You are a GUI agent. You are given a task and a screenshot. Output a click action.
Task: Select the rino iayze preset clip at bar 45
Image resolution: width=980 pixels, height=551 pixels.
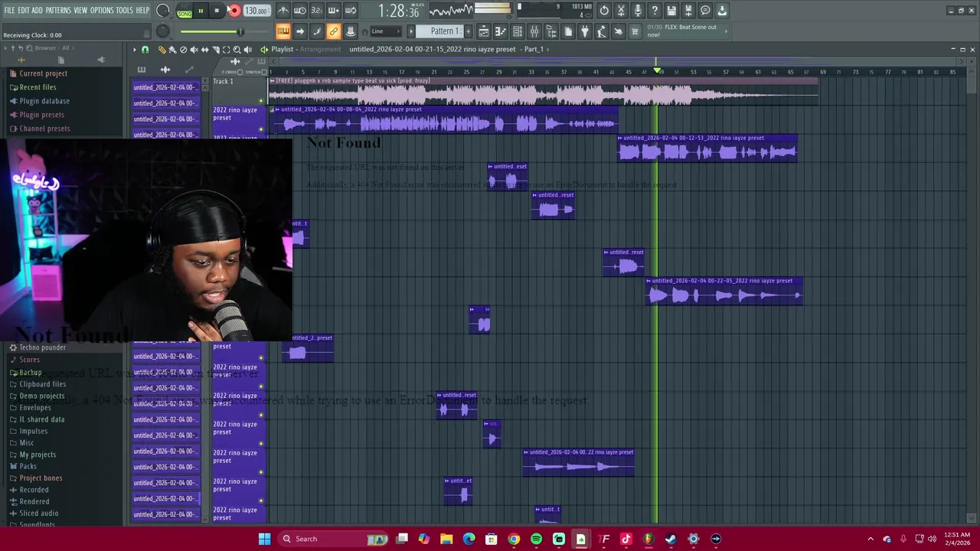tap(707, 148)
